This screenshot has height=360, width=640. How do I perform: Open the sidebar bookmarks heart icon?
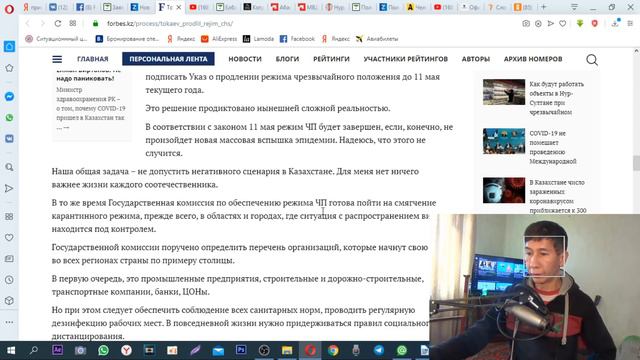pyautogui.click(x=9, y=238)
